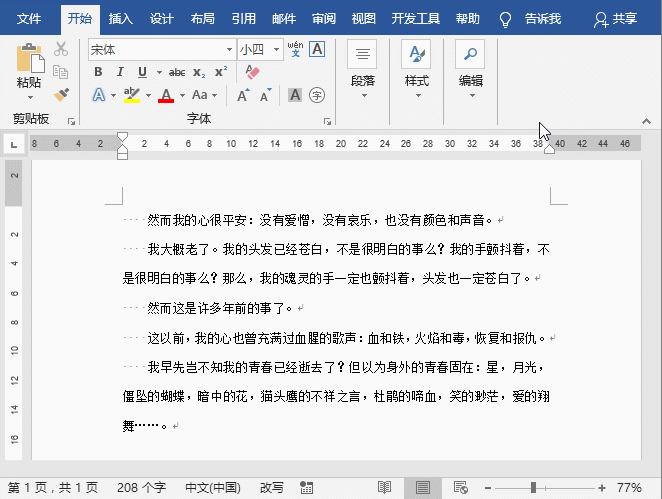662x499 pixels.
Task: Open the 插入 ribbon tab
Action: (120, 18)
